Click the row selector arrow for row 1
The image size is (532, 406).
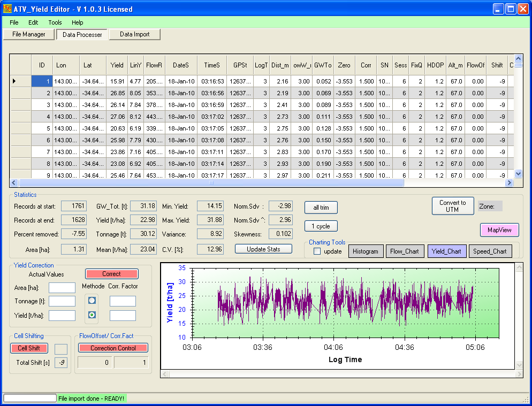pos(14,81)
